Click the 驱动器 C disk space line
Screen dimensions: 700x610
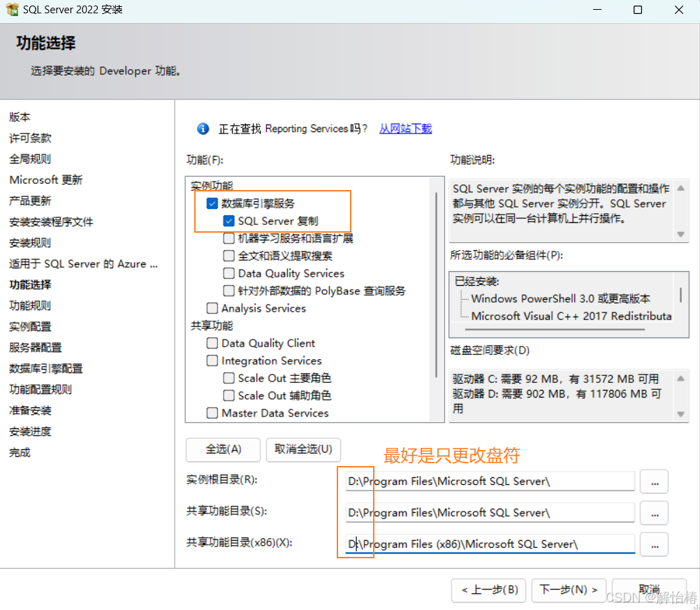point(556,379)
